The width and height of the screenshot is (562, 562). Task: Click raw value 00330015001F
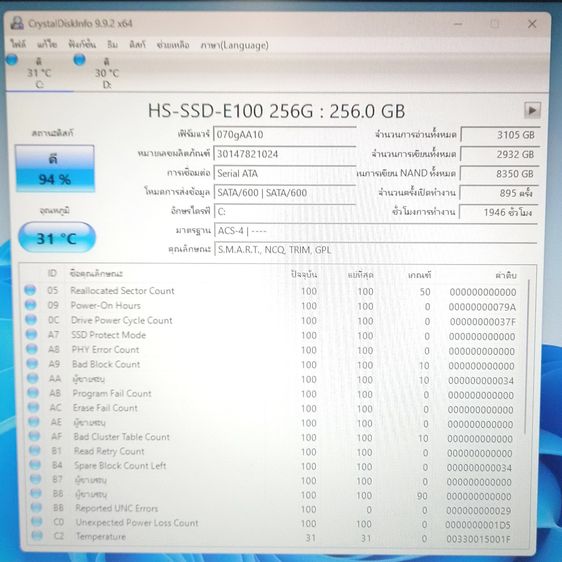[478, 539]
